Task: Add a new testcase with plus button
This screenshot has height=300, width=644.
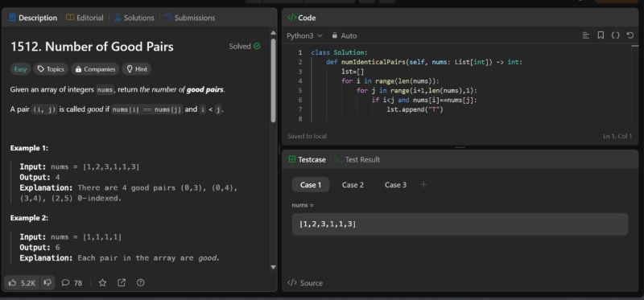Action: [423, 185]
